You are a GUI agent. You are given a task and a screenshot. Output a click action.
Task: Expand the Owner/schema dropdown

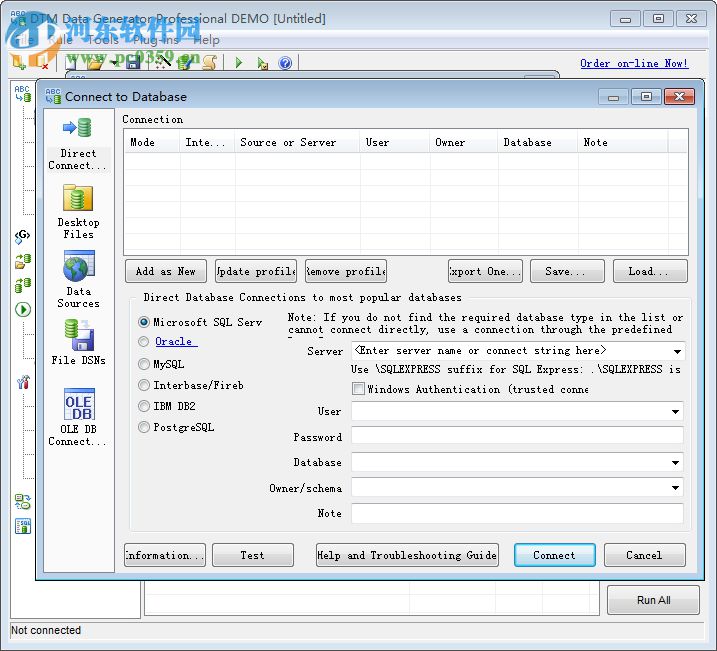click(677, 488)
